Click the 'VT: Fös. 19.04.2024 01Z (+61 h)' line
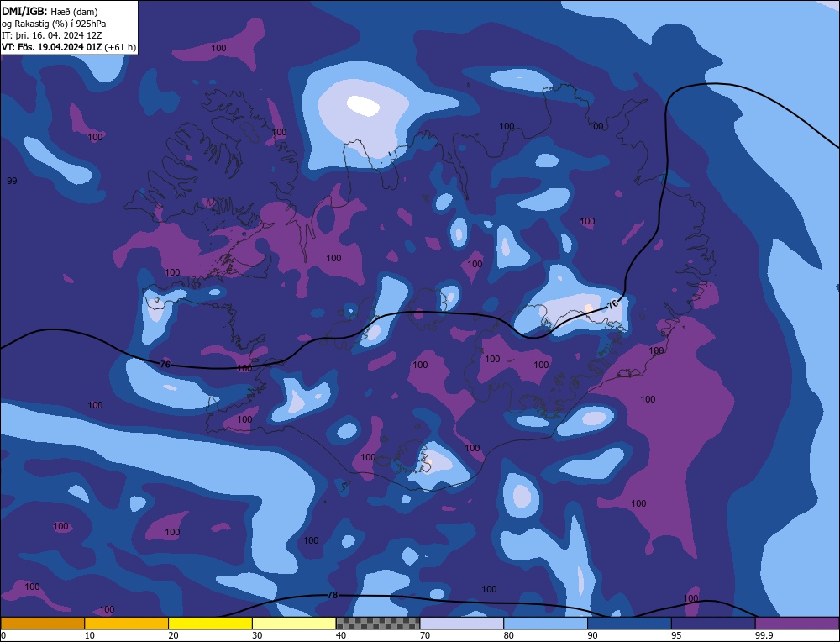This screenshot has width=840, height=642. tap(69, 47)
